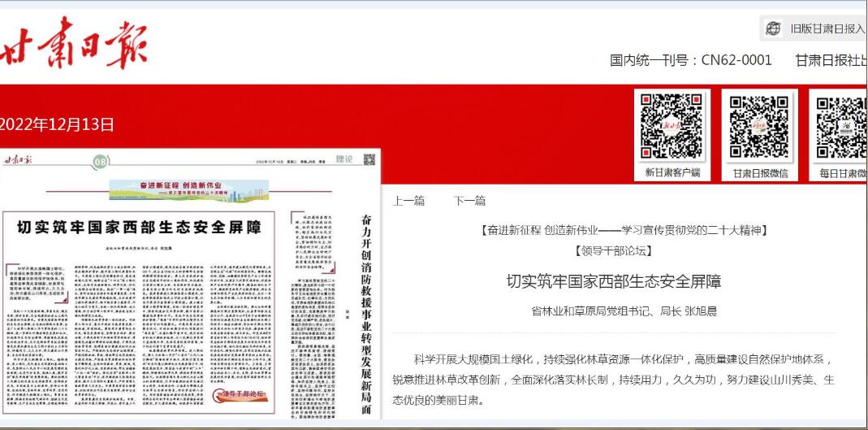
Task: Click the 甘肃日报微信 caption
Action: pyautogui.click(x=760, y=173)
